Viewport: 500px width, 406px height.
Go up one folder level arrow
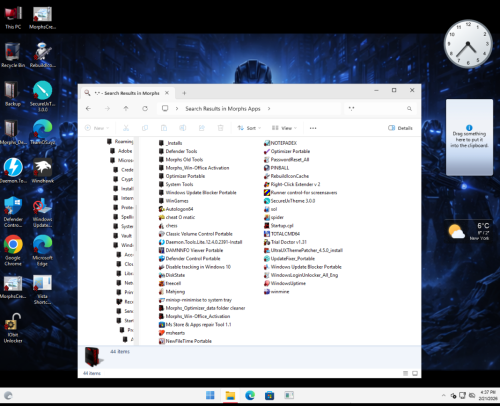[126, 109]
